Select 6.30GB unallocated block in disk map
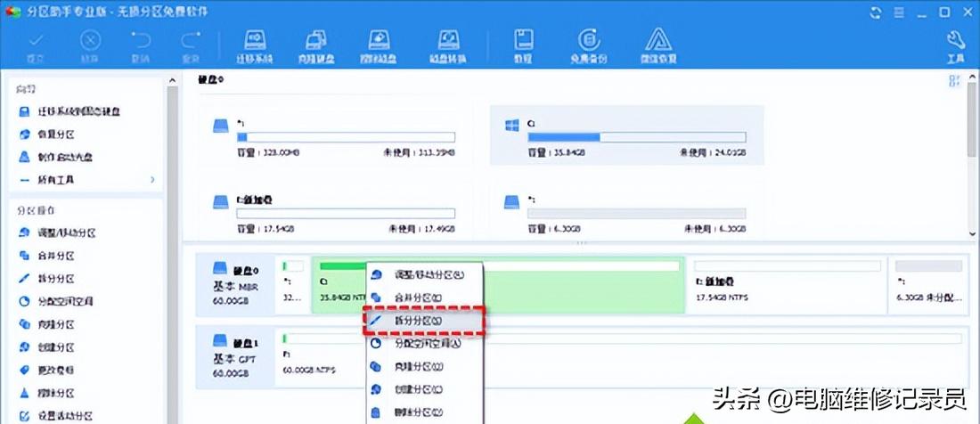The image size is (980, 424). 929,285
